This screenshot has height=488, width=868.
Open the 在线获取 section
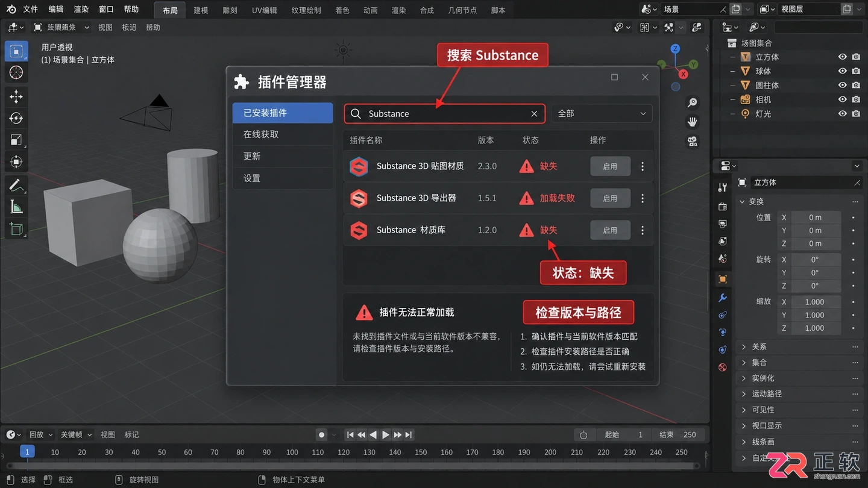click(x=283, y=134)
